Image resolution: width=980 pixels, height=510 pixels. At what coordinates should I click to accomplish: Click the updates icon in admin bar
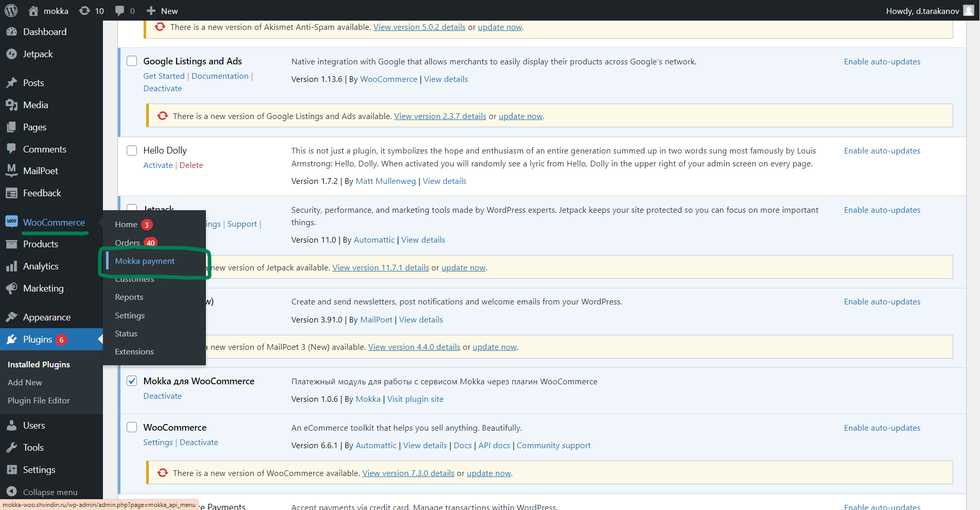(85, 11)
